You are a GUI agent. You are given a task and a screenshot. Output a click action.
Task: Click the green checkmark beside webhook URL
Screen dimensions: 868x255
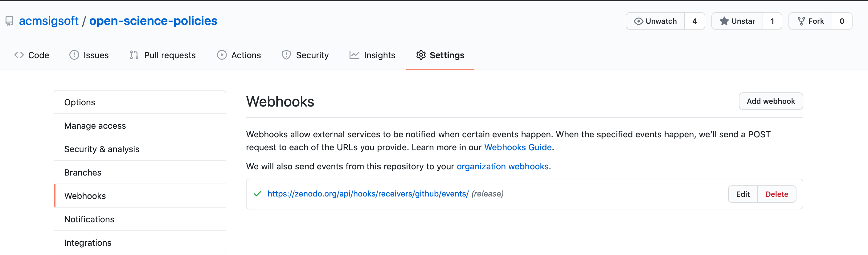click(x=257, y=194)
